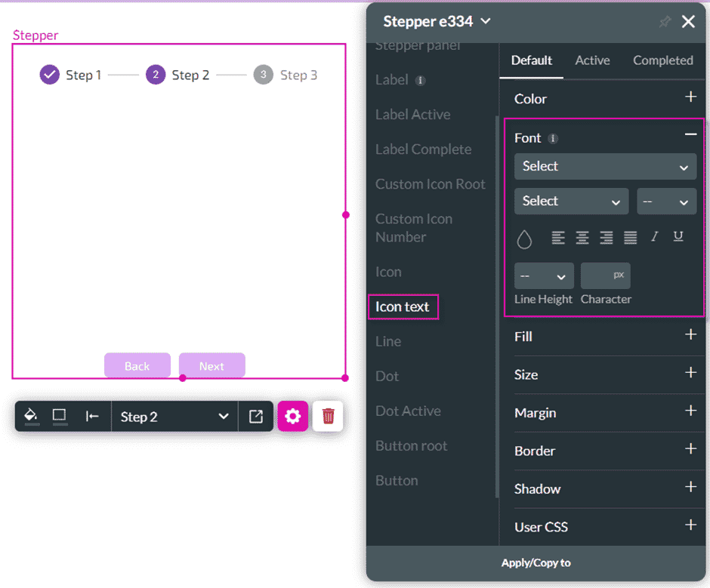Click Apply/Copy to at the panel bottom
The width and height of the screenshot is (710, 588).
click(536, 562)
